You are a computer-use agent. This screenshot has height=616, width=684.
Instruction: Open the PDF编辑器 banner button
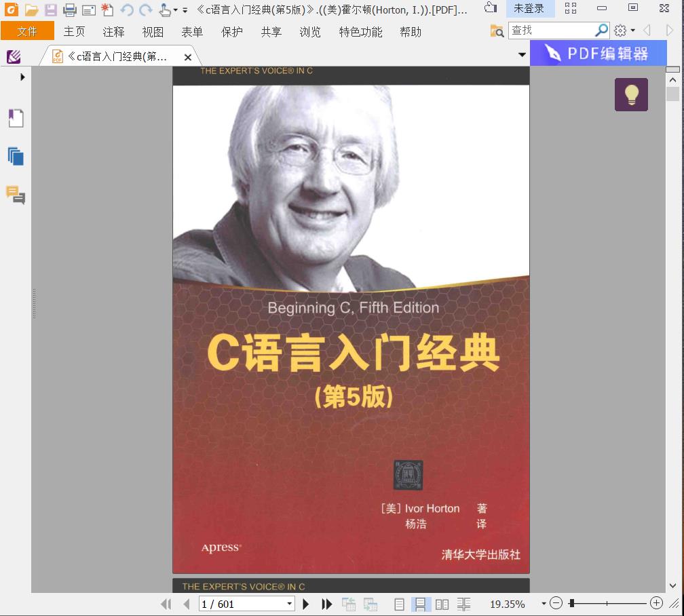tap(598, 53)
